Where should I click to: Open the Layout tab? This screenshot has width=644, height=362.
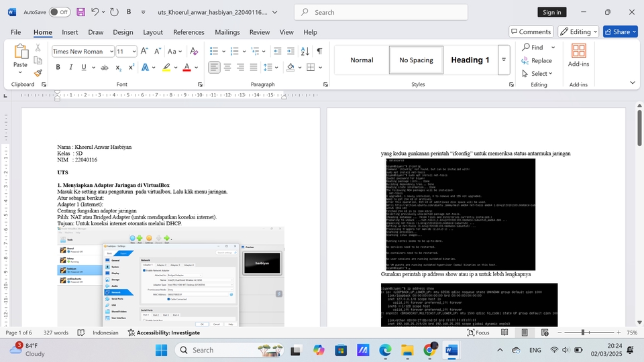[x=153, y=32]
